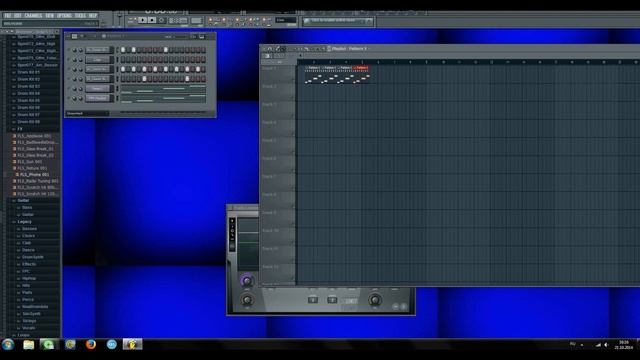Open the CHANNELS menu

pyautogui.click(x=33, y=16)
